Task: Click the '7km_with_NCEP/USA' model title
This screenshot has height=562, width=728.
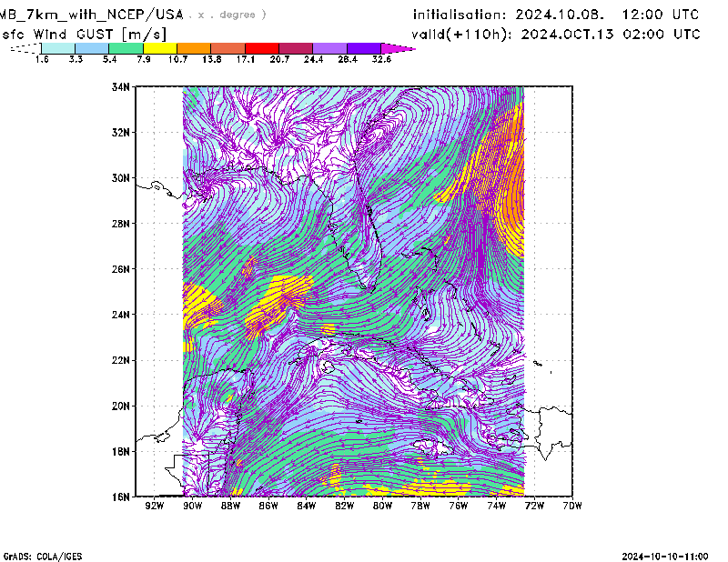Action: [105, 15]
